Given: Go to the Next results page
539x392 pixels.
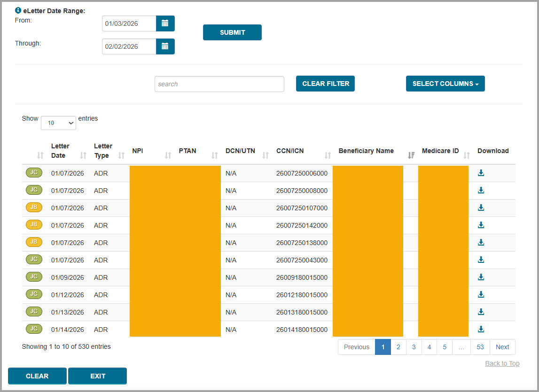Looking at the screenshot, I should pos(502,347).
